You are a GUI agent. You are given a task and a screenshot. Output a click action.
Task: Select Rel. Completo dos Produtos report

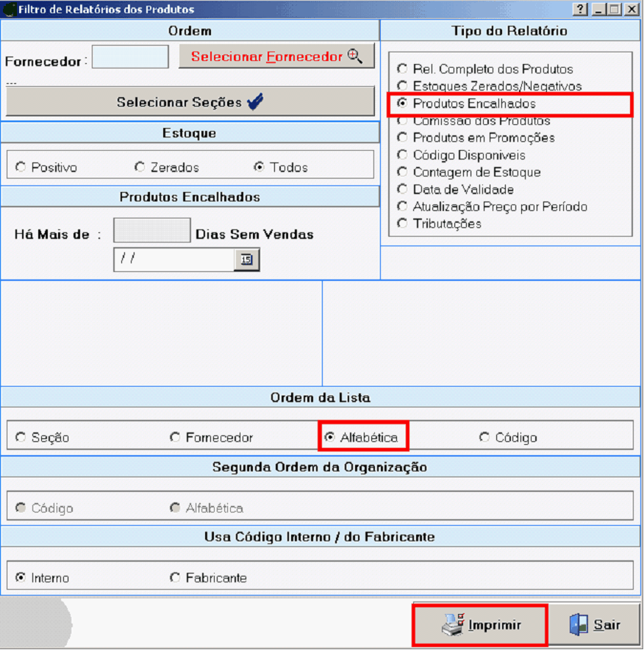402,69
